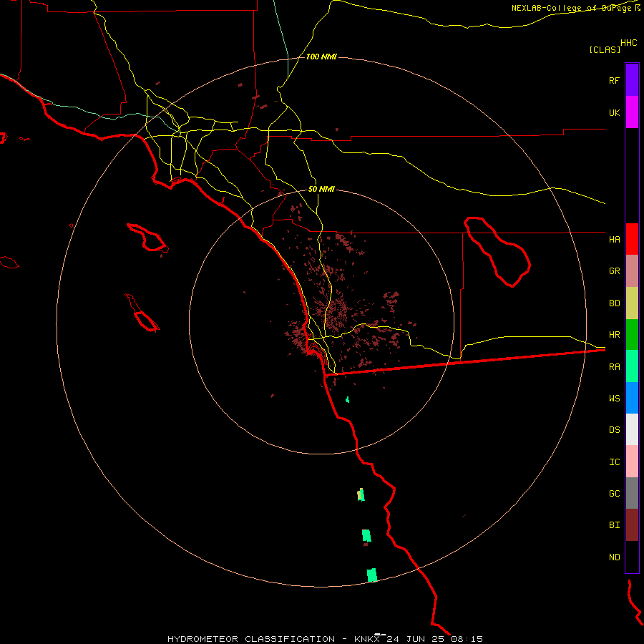Click the BD legend label
The width and height of the screenshot is (644, 644).
pos(614,303)
